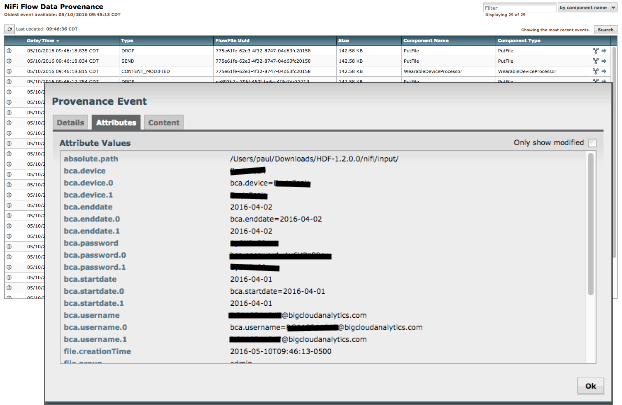
Task: Show lineage icon for the SEND row
Action: coord(595,61)
